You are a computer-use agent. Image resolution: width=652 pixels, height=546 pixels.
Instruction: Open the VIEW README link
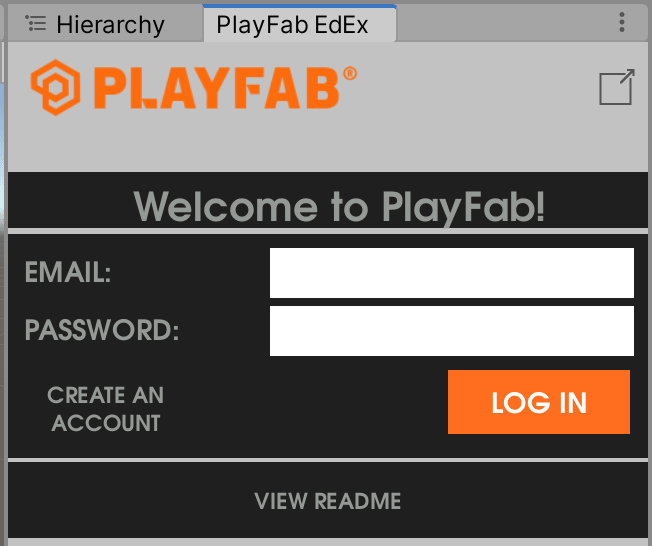[x=328, y=501]
